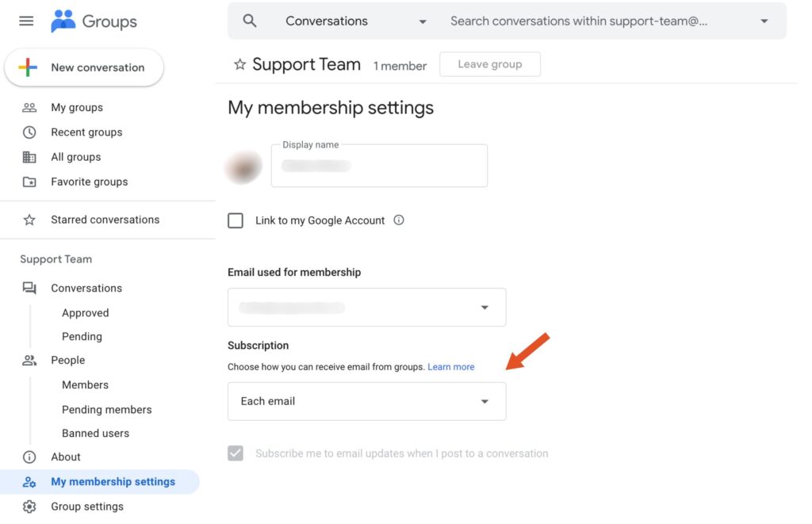Open Conversations in Support Team
Image resolution: width=812 pixels, height=524 pixels.
[86, 288]
